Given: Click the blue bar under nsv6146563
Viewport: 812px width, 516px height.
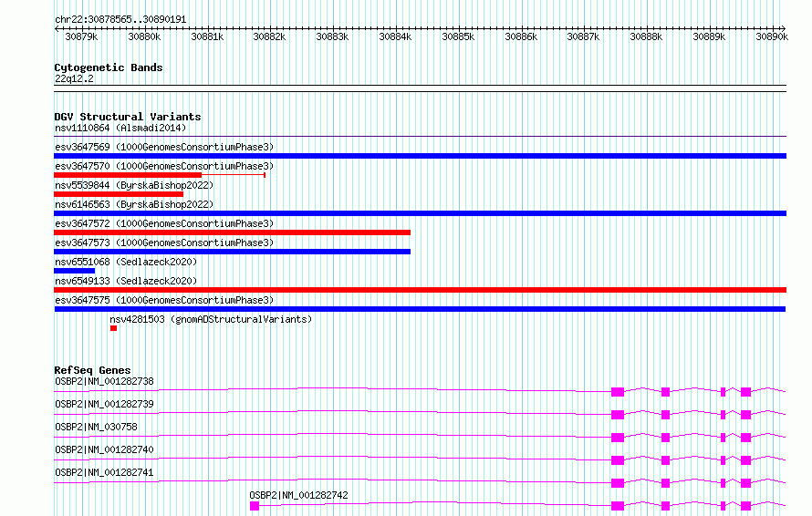Looking at the screenshot, I should click(420, 213).
